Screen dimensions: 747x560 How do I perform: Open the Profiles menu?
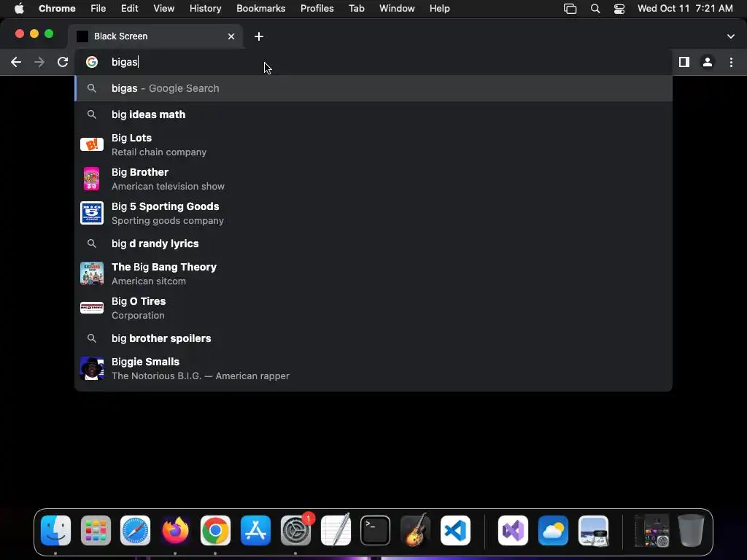[x=317, y=8]
